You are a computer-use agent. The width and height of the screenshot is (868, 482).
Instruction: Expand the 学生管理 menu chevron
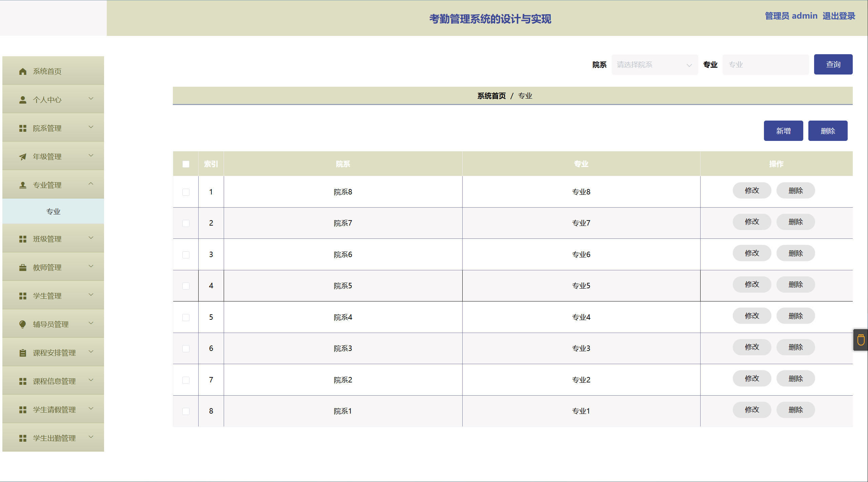pos(91,295)
